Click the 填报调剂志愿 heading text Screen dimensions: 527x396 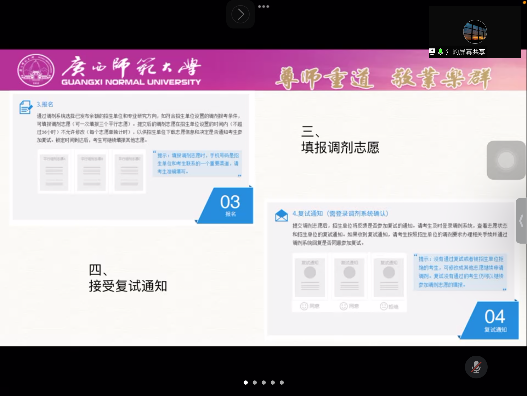tap(340, 147)
